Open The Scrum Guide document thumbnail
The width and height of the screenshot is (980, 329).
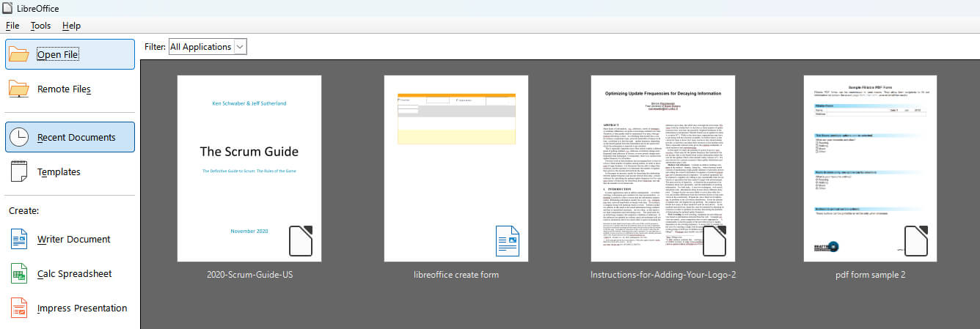click(249, 168)
